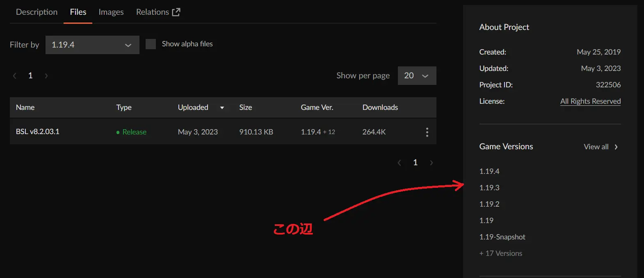
Task: Switch to the Images tab
Action: coord(111,12)
